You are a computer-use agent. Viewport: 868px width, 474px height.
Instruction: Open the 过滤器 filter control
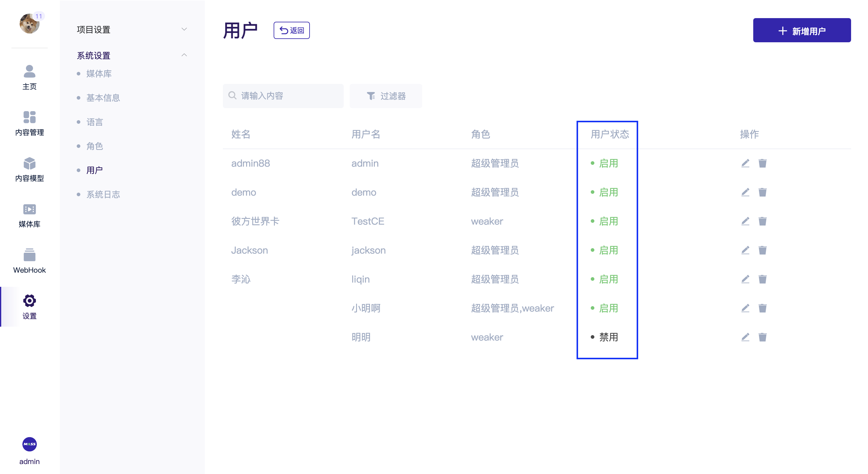coord(386,96)
